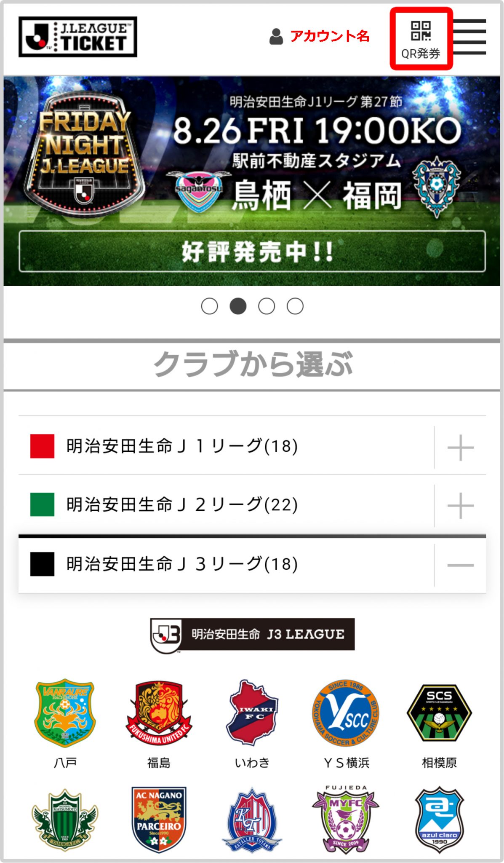Open the hamburger menu
Viewport: 504px width, 863px height.
[x=470, y=37]
